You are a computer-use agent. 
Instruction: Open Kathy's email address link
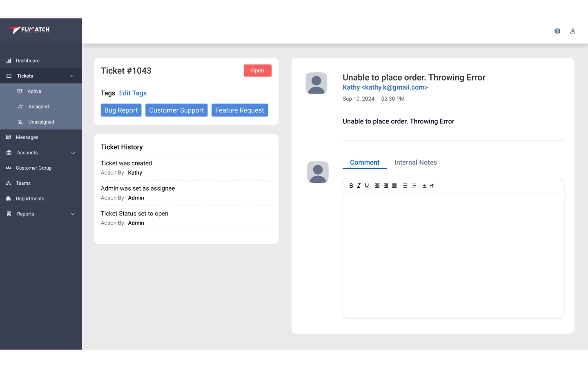coord(385,88)
